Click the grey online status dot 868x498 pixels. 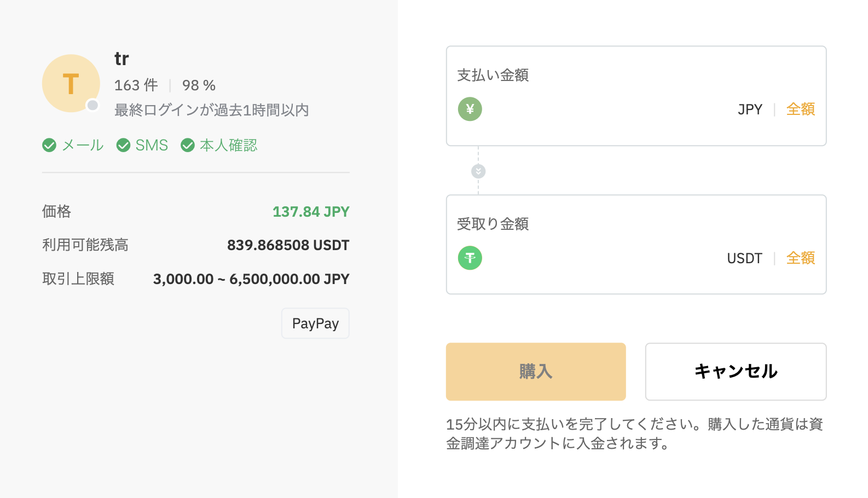[93, 105]
